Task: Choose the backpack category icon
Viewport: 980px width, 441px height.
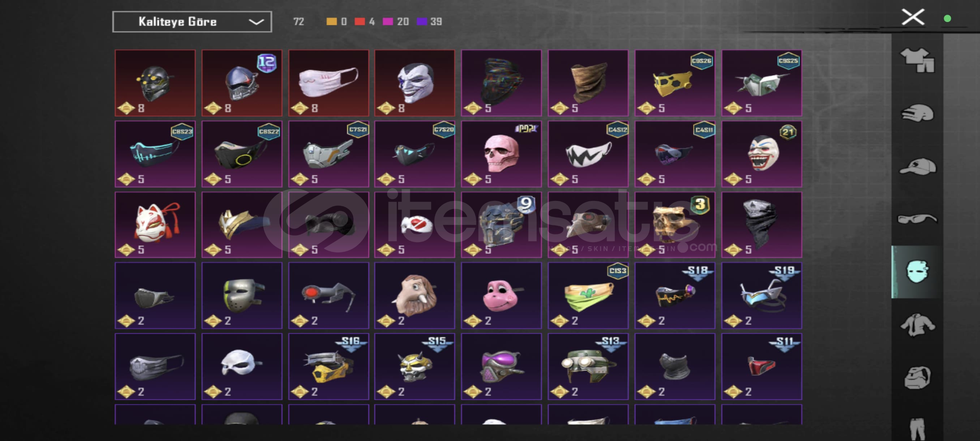Action: click(918, 377)
